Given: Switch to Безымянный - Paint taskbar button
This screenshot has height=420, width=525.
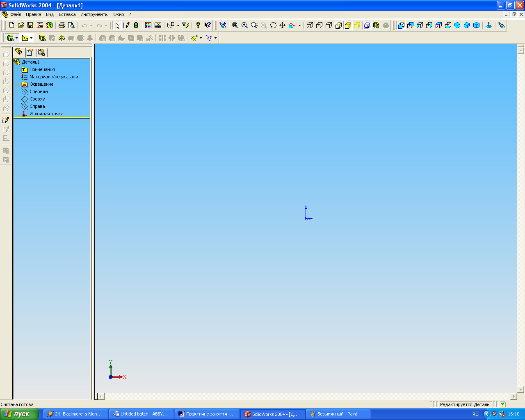Looking at the screenshot, I should pos(338,414).
